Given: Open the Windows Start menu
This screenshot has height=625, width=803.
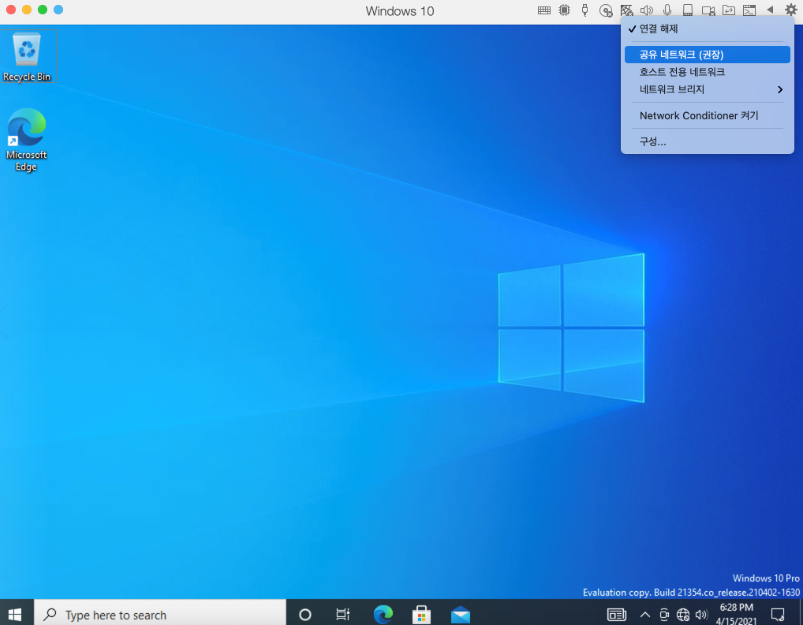Looking at the screenshot, I should (15, 614).
